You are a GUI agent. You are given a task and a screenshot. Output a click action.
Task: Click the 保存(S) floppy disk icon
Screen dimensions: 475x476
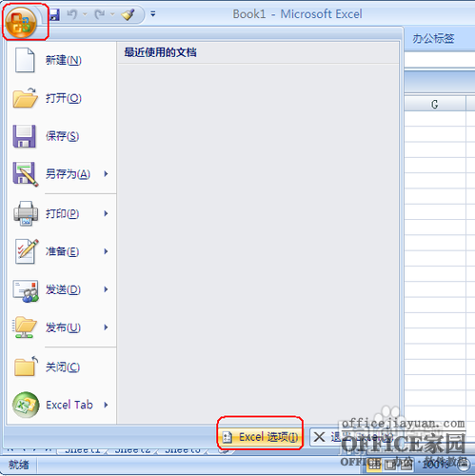pos(25,136)
